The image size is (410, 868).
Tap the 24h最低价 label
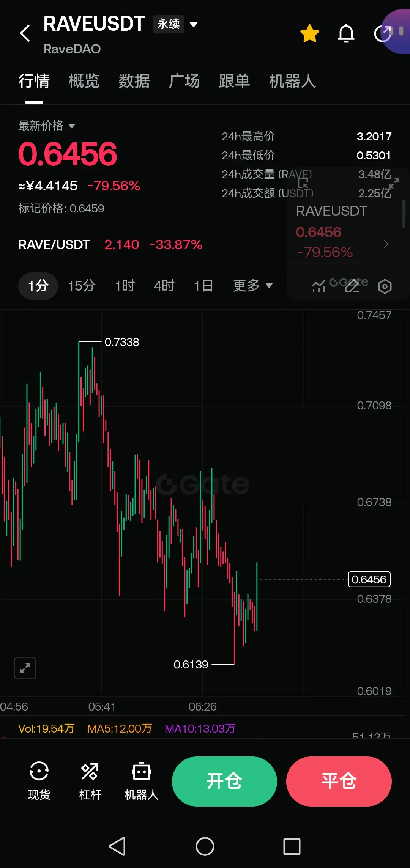(248, 155)
